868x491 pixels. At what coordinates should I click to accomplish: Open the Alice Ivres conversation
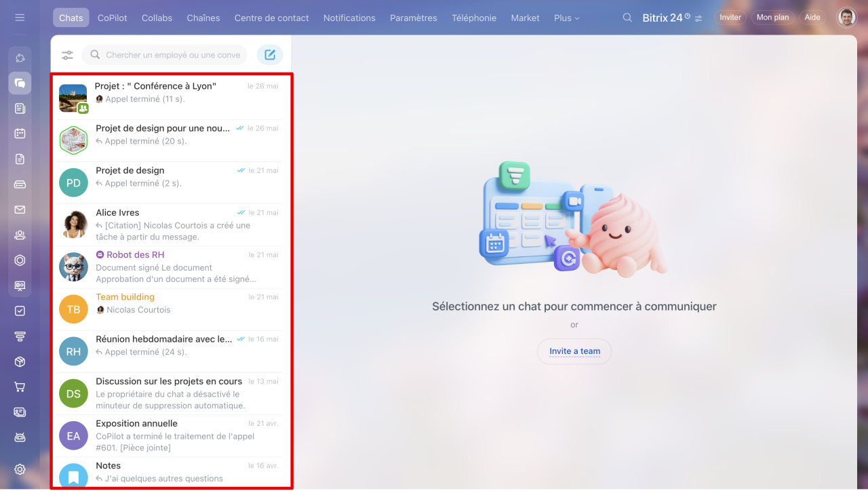(168, 224)
